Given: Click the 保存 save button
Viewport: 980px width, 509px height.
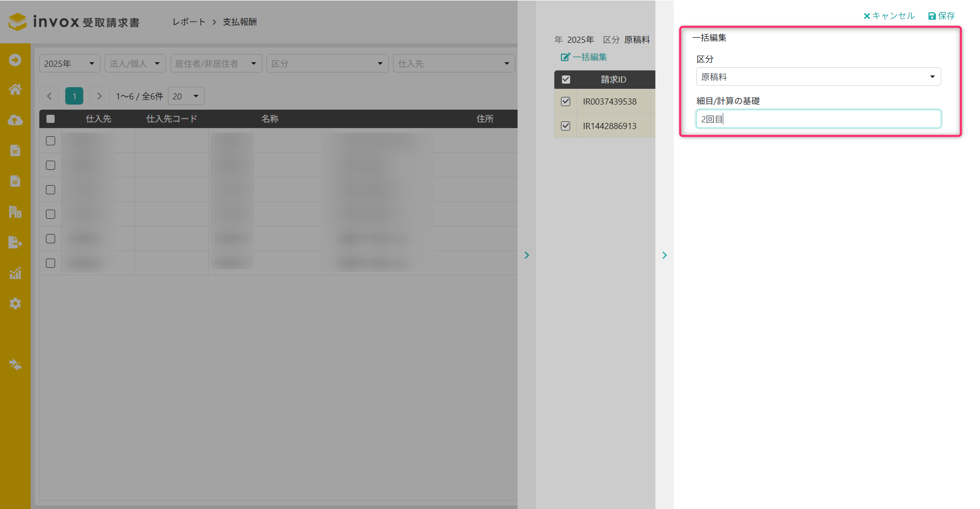Looking at the screenshot, I should (941, 16).
